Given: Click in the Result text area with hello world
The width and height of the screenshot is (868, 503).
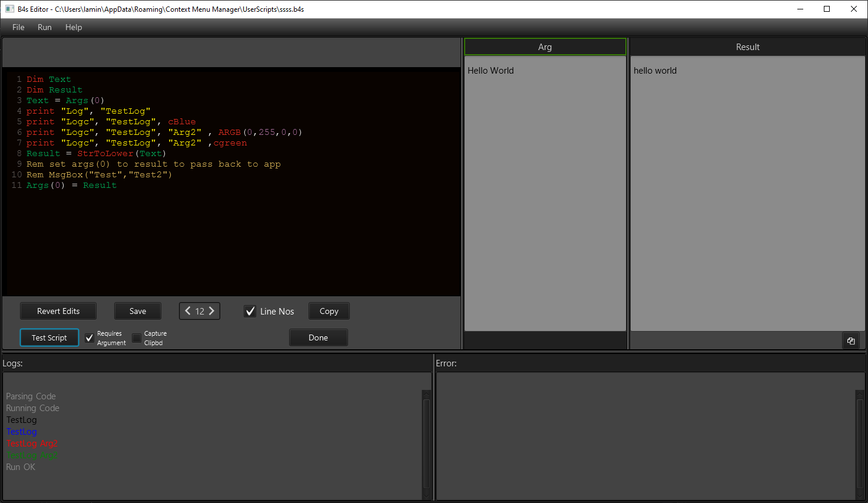Looking at the screenshot, I should click(748, 193).
